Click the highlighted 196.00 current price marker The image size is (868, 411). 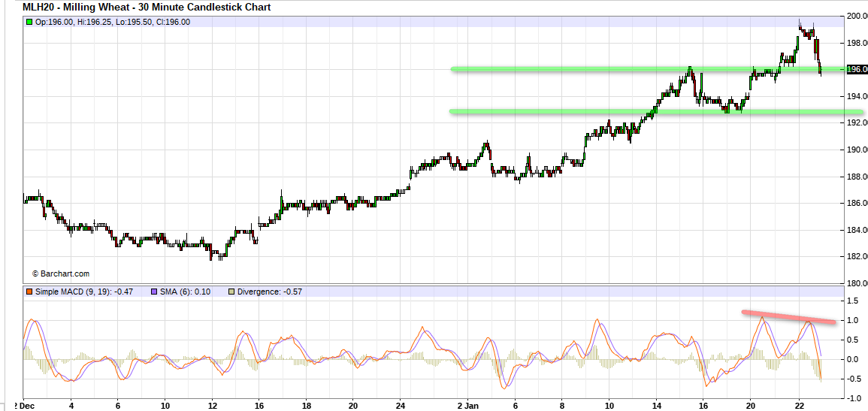point(857,70)
